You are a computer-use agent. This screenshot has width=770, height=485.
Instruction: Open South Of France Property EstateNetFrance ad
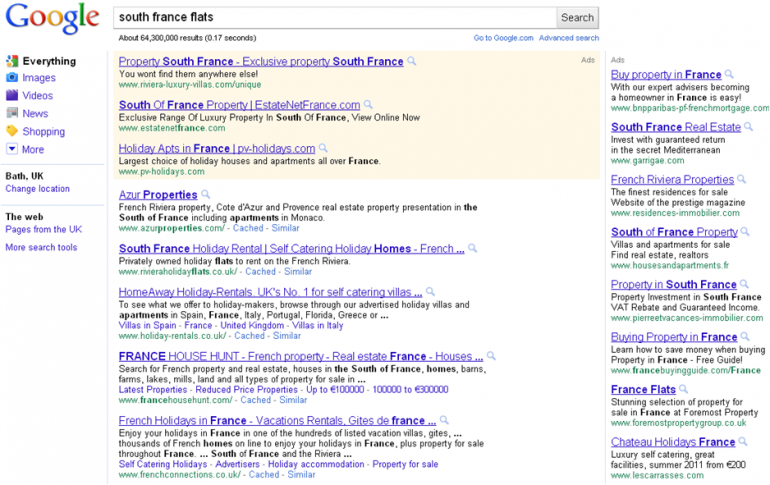(239, 105)
